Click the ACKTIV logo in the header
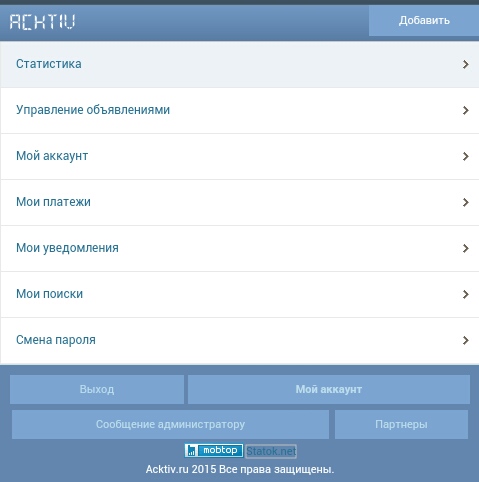 pyautogui.click(x=42, y=22)
